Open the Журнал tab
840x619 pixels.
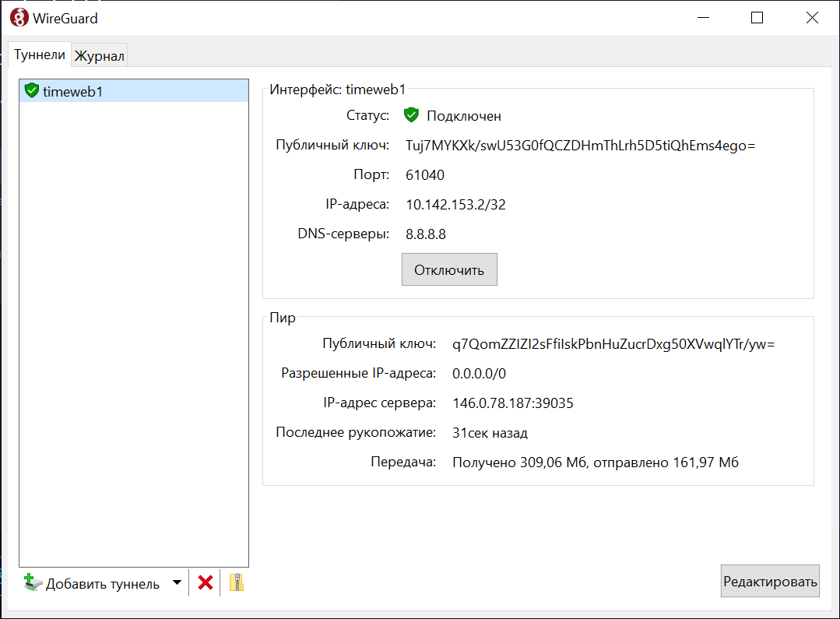point(99,55)
